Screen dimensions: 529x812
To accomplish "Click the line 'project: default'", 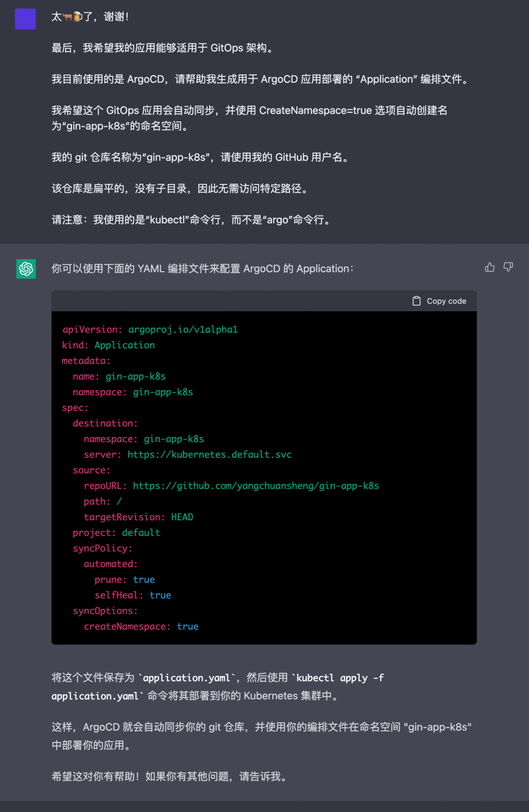I will (117, 533).
